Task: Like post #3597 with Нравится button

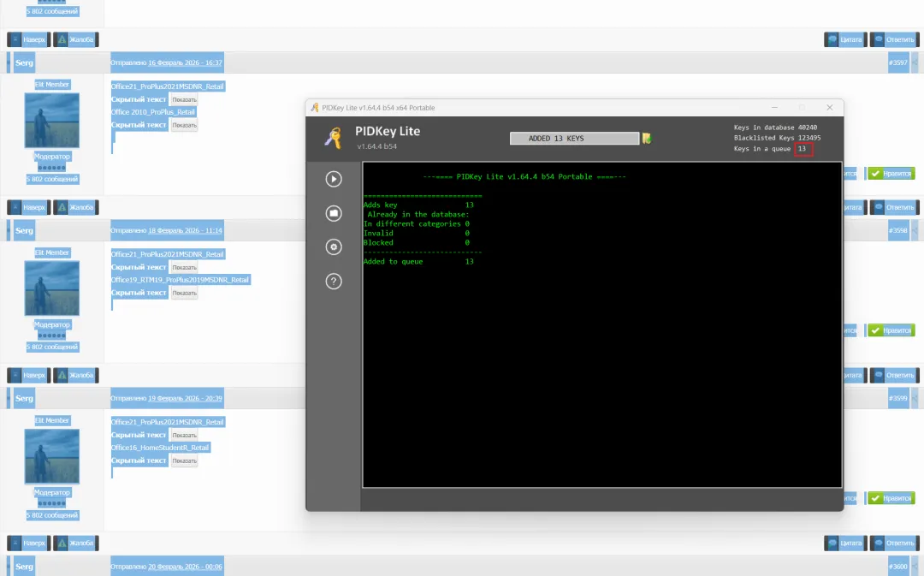Action: pos(891,174)
